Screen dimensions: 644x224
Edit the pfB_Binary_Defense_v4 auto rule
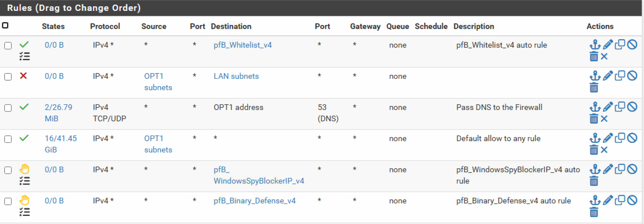[x=607, y=200]
